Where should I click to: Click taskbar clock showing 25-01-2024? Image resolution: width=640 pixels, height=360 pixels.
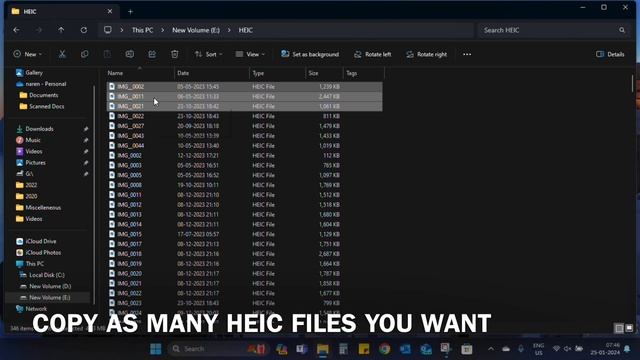(604, 349)
